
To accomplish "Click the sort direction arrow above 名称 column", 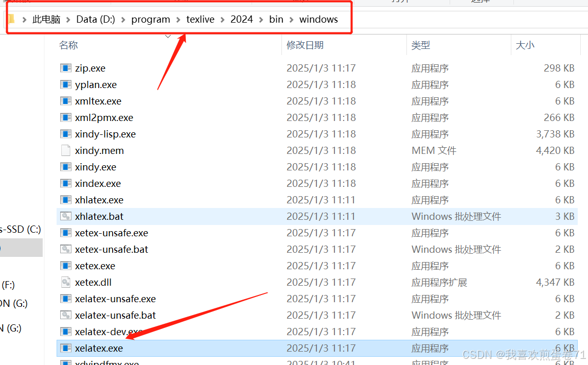I will (x=168, y=36).
